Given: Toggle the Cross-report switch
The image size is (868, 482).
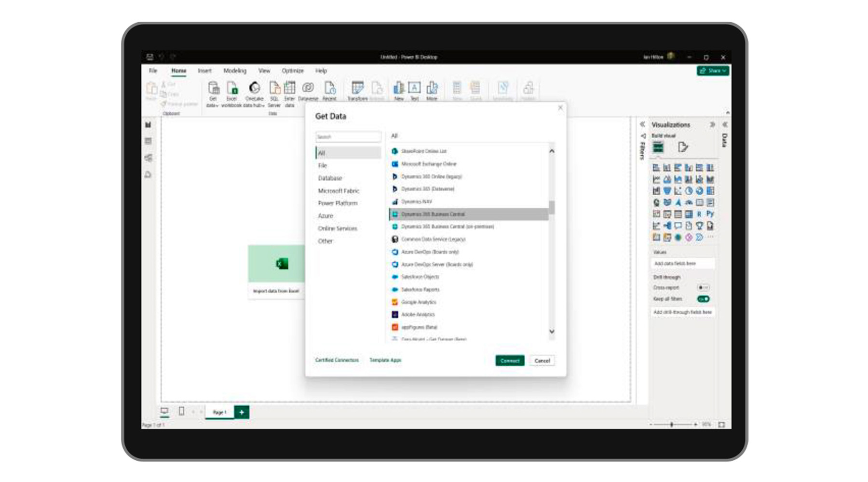Looking at the screenshot, I should tap(703, 287).
